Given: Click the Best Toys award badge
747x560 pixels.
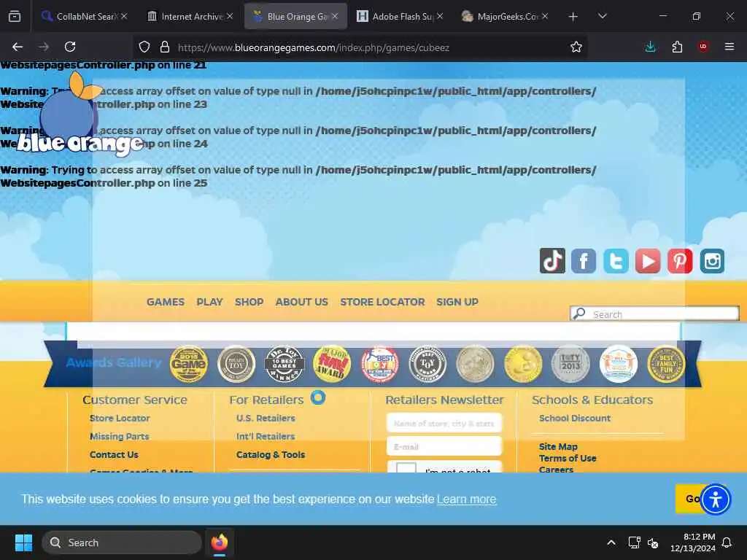Looking at the screenshot, I should point(379,364).
